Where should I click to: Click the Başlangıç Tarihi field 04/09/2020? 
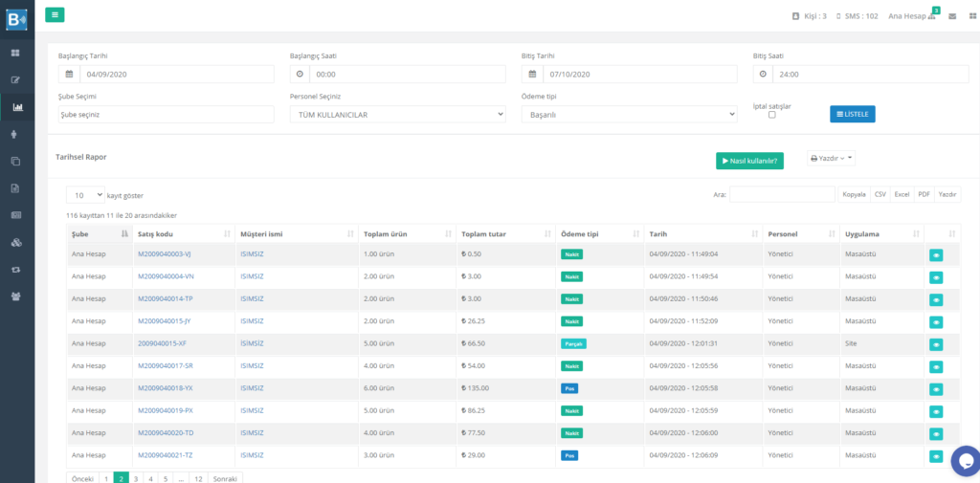177,75
